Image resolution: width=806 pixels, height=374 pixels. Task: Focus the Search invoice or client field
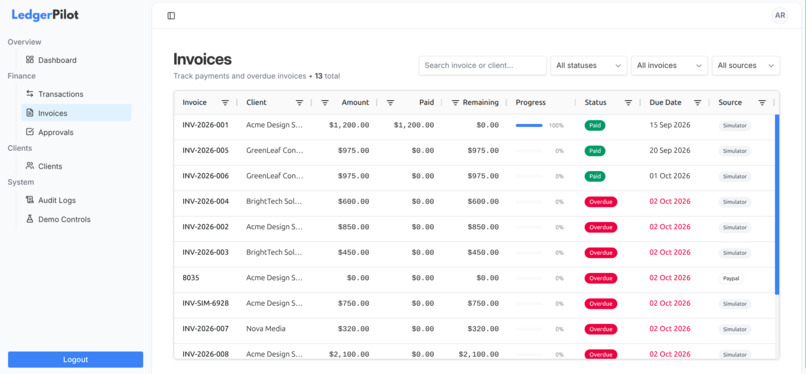click(483, 66)
